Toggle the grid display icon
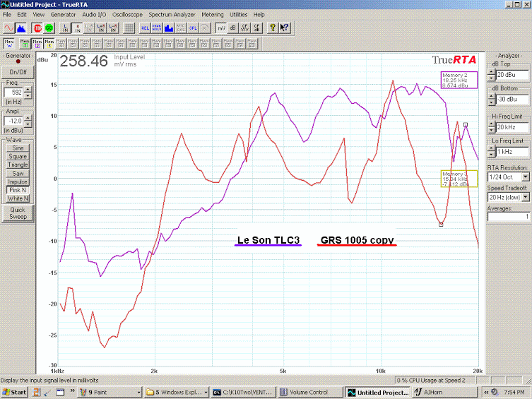532x399 pixels. point(129,28)
